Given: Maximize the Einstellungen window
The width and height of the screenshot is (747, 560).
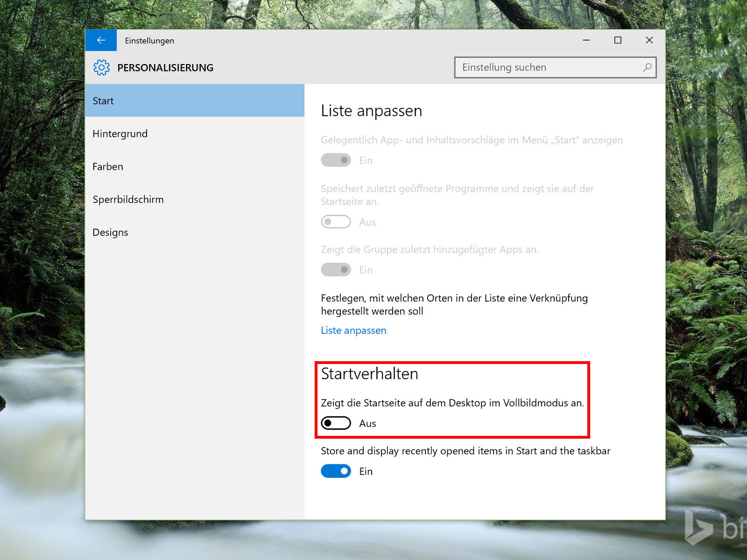Looking at the screenshot, I should (x=618, y=41).
